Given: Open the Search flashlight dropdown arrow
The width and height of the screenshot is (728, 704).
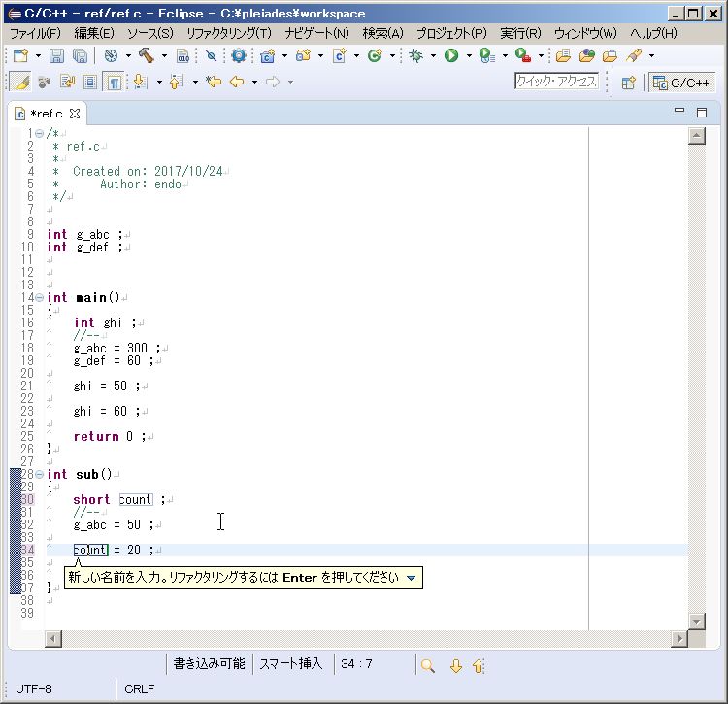Looking at the screenshot, I should pyautogui.click(x=652, y=56).
